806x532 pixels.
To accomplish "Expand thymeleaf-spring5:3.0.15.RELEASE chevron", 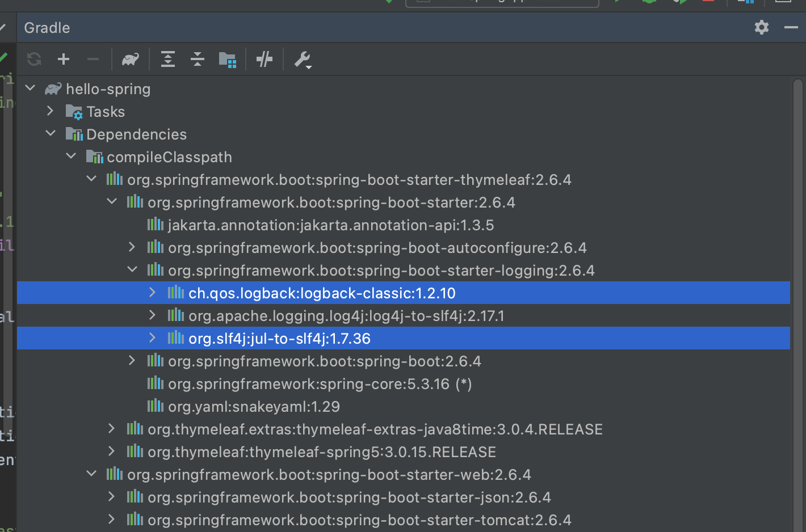I will tap(112, 451).
